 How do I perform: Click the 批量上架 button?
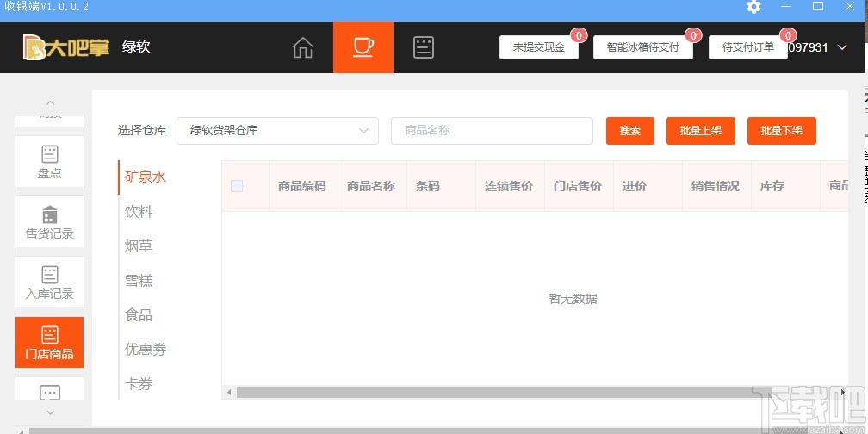[701, 131]
